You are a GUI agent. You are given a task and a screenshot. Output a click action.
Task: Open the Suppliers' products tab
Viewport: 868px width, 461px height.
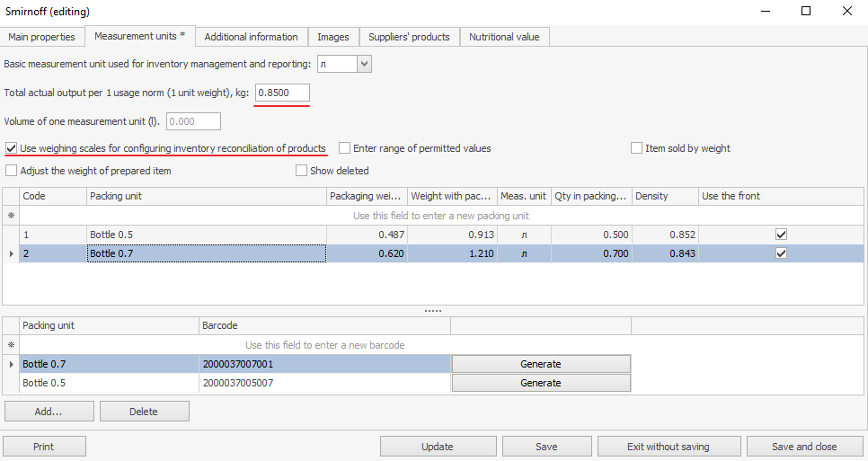[409, 37]
